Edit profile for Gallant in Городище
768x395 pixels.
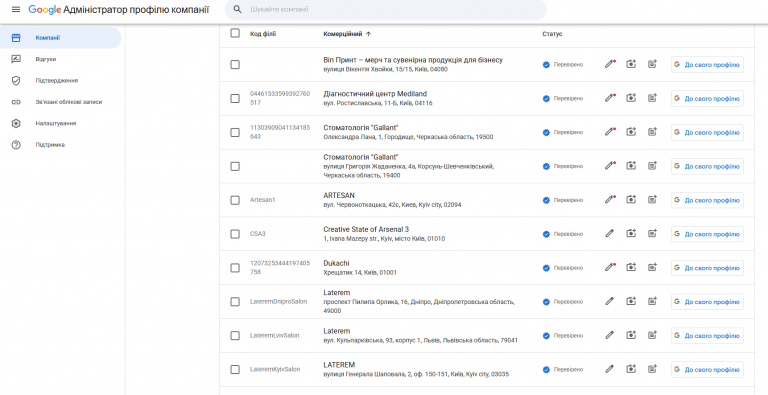point(609,132)
